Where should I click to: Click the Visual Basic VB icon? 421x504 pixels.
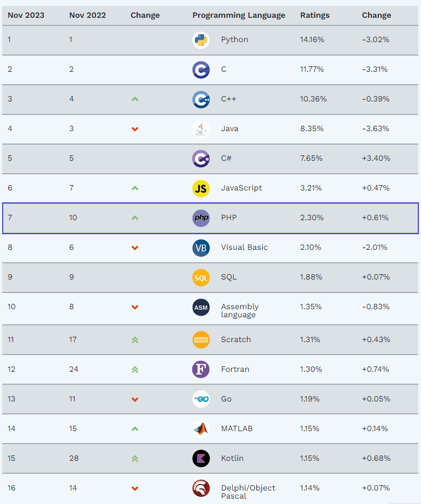(x=201, y=248)
